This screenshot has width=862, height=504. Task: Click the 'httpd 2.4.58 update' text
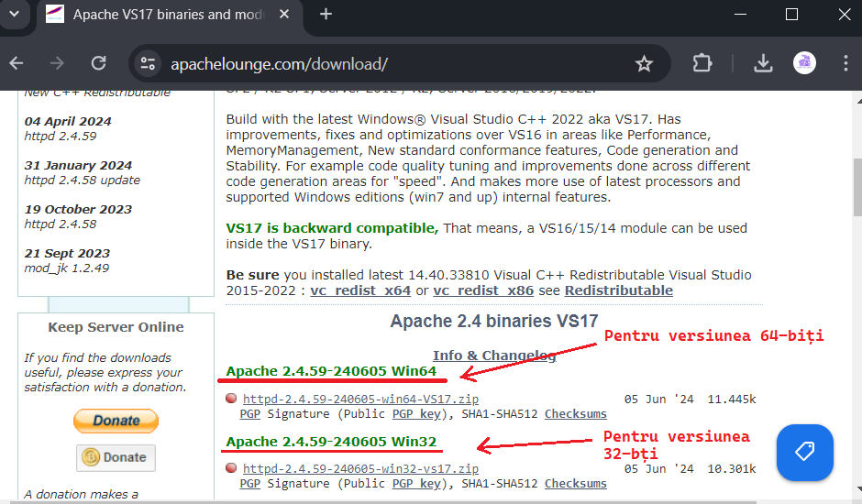click(83, 181)
